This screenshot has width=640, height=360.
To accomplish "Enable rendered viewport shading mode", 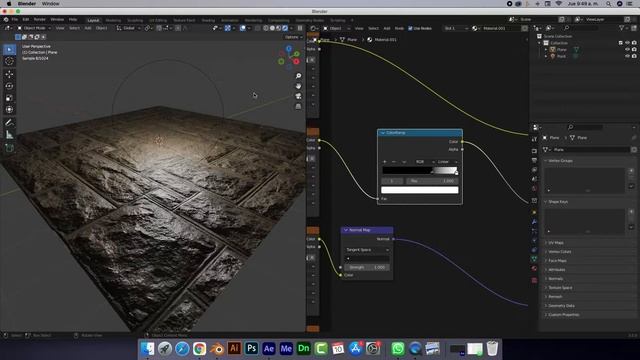I will (x=285, y=28).
